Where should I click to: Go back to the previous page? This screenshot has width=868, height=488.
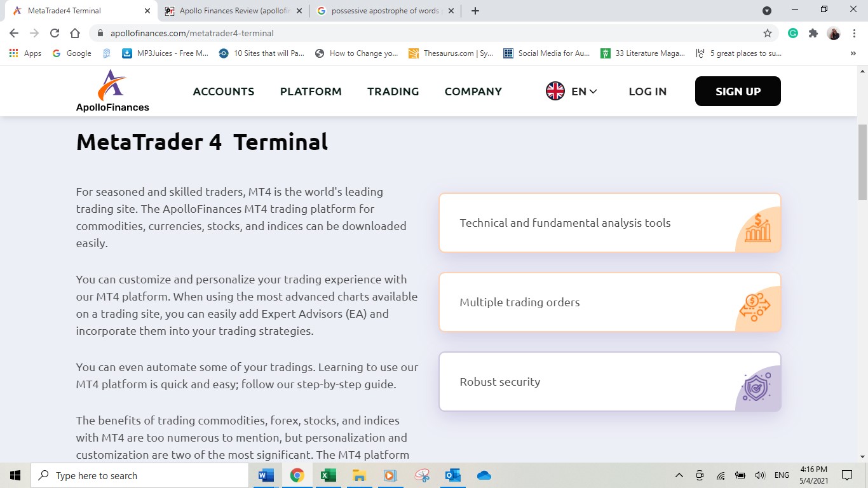(14, 33)
